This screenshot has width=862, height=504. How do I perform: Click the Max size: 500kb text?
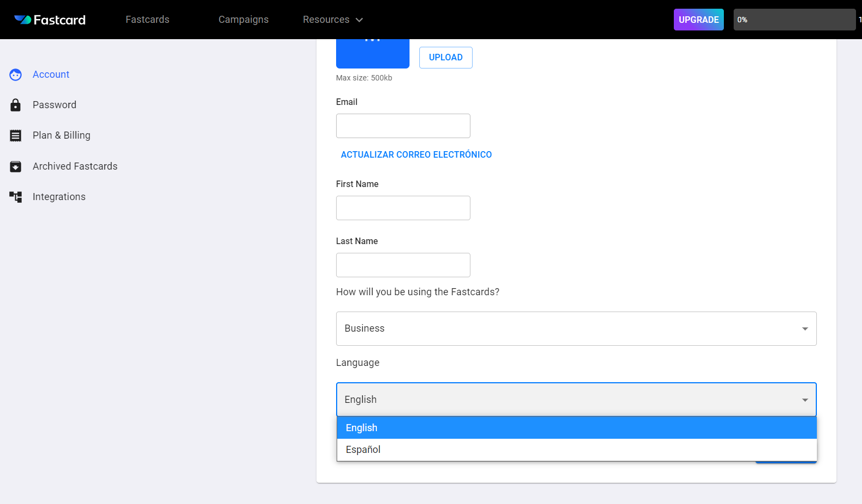tap(364, 78)
